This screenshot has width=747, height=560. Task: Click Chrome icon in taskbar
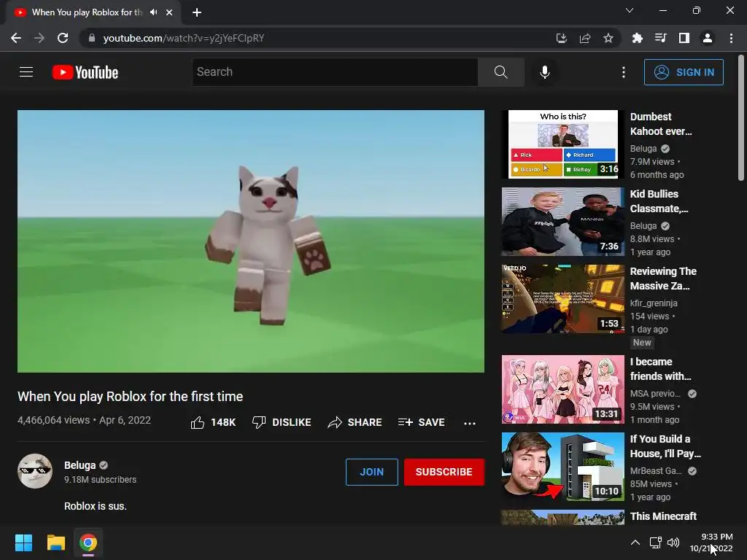tap(88, 542)
